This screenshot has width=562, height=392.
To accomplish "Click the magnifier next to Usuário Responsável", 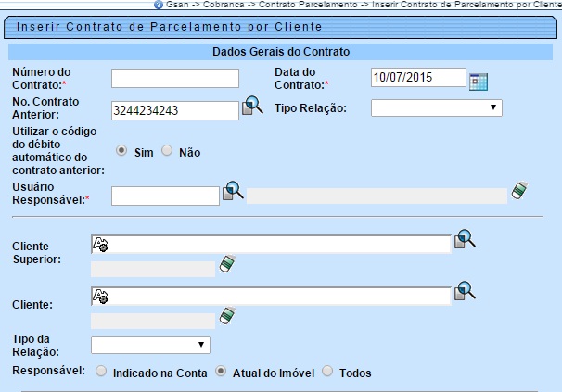I will pos(233,192).
